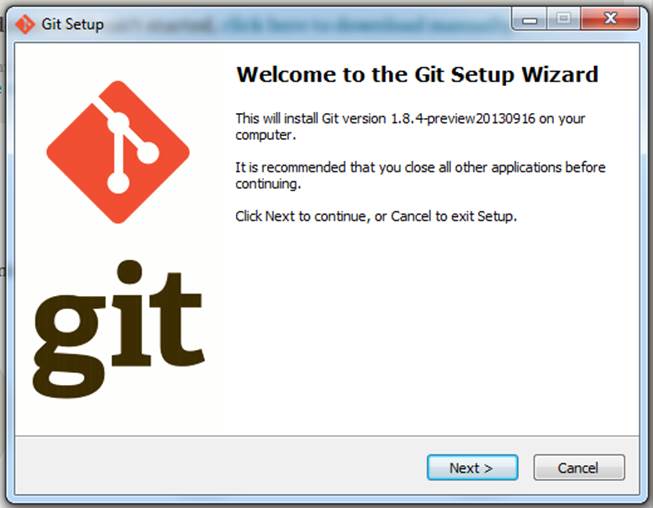
Task: Click the brown 'git' wordmark image
Action: coord(119,329)
